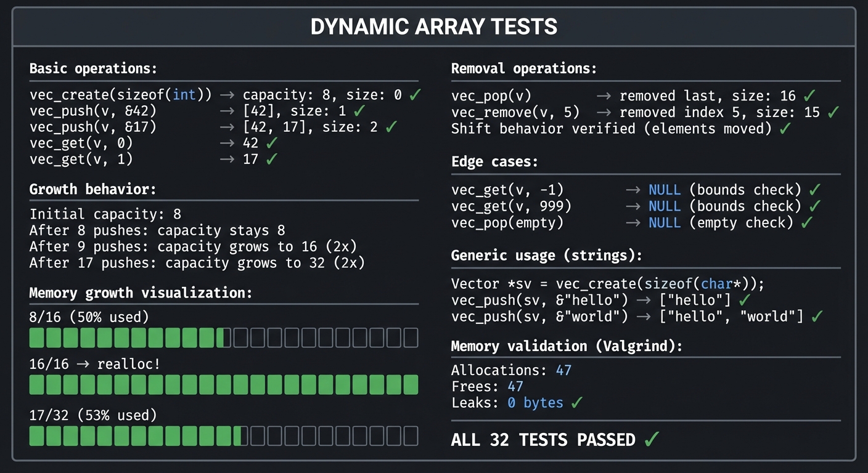
Task: Click the NULL result for vec_pop(empty)
Action: [x=665, y=222]
